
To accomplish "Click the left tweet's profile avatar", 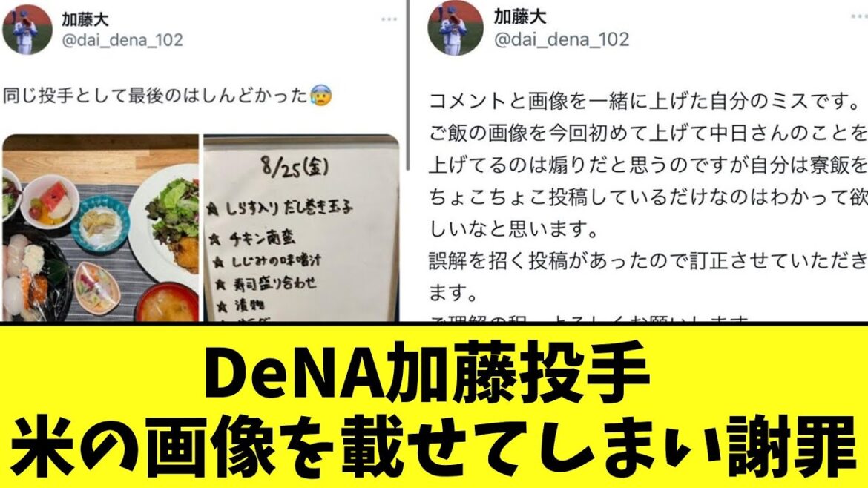I will 27,29.
